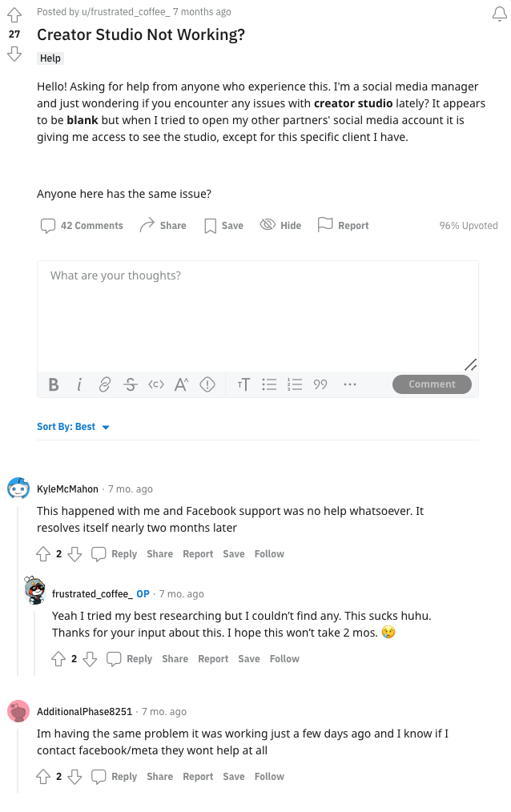Insert a numbered list in the comment
511x812 pixels.
295,384
